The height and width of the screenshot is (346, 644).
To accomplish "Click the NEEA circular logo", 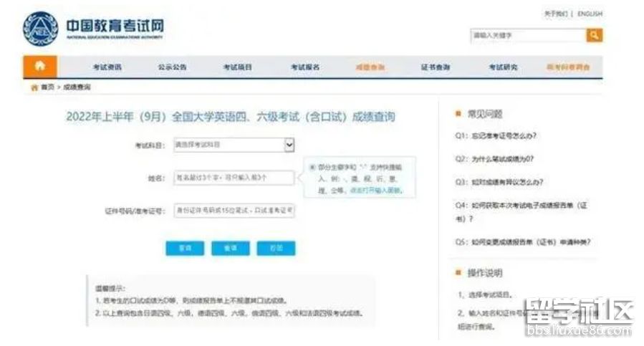I will point(40,29).
